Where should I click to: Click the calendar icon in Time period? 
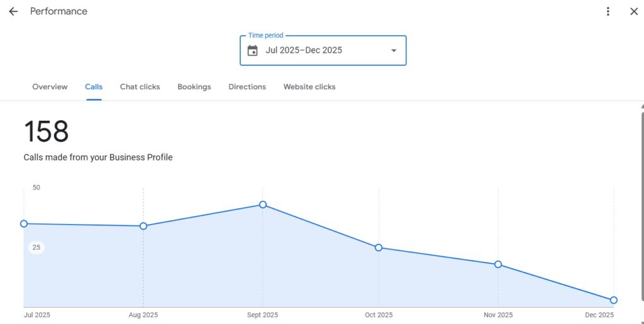(x=253, y=50)
